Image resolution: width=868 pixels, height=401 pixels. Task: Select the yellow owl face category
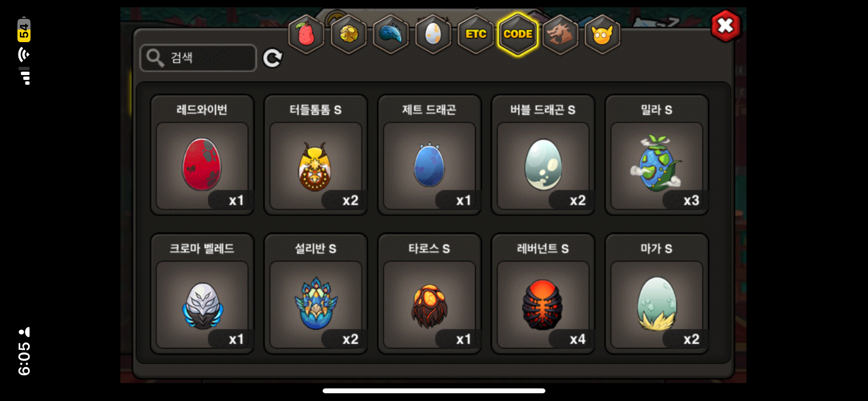click(x=602, y=34)
